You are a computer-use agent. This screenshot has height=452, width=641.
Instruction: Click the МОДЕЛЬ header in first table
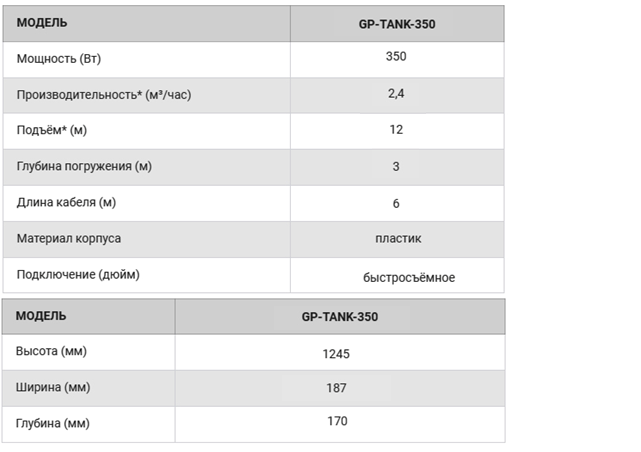tap(42, 22)
